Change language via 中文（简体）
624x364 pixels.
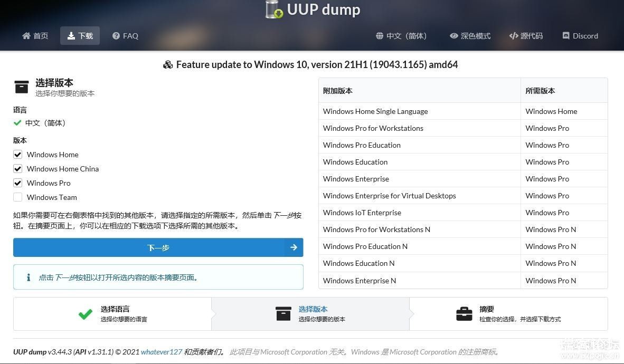coord(401,36)
